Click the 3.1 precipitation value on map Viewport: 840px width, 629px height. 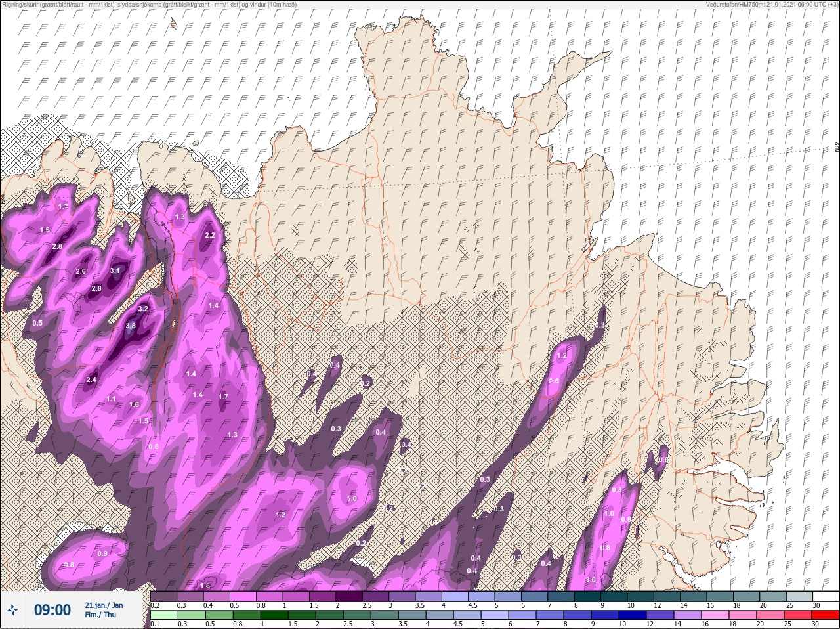click(115, 271)
